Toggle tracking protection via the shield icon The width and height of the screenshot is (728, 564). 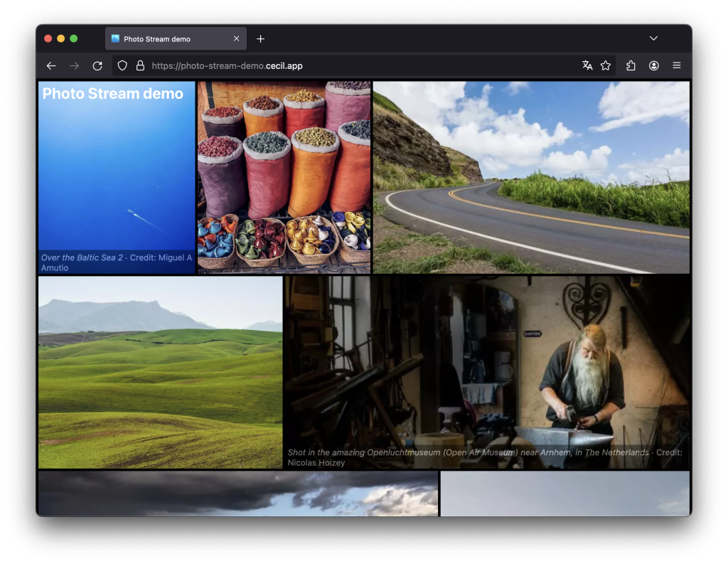coord(122,65)
